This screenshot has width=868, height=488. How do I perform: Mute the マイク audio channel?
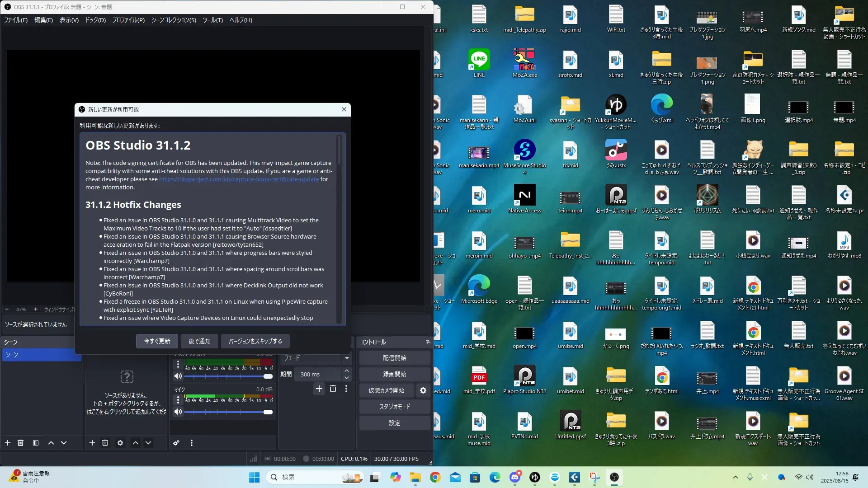point(178,412)
